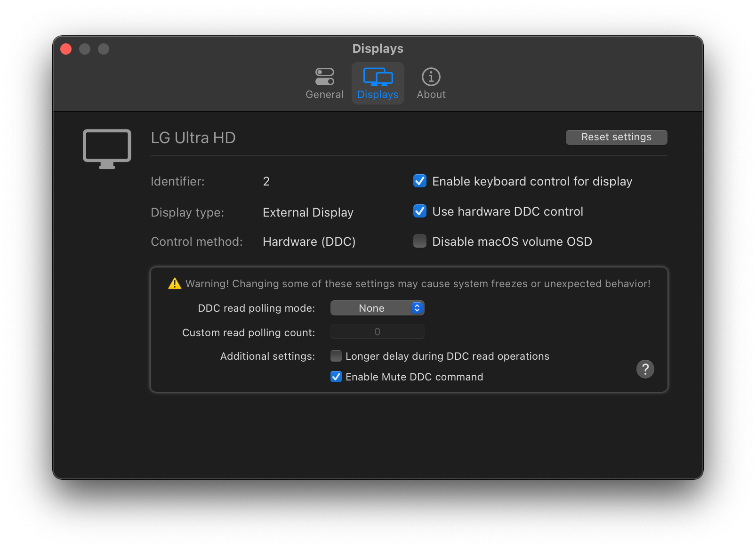Enable Longer delay during DDC read operations

336,356
